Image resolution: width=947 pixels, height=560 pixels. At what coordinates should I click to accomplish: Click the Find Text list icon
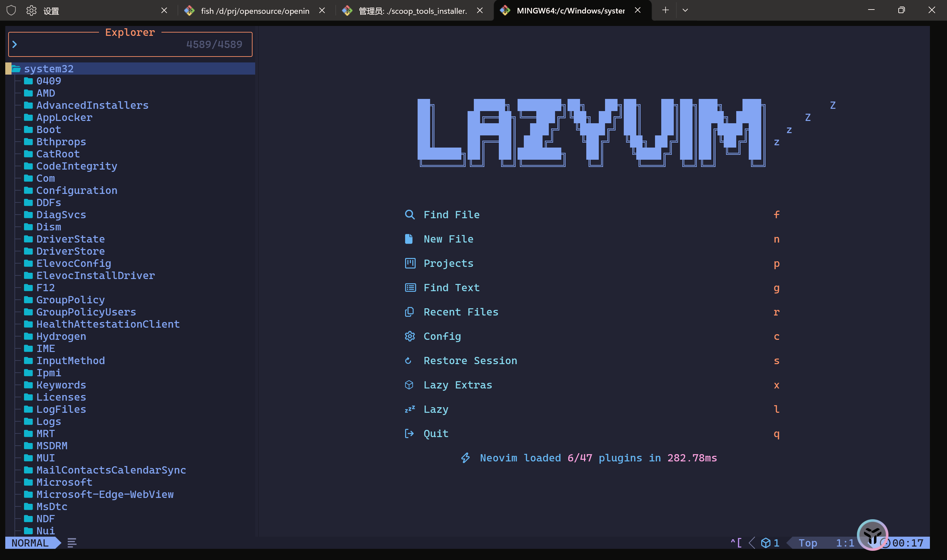click(x=410, y=288)
